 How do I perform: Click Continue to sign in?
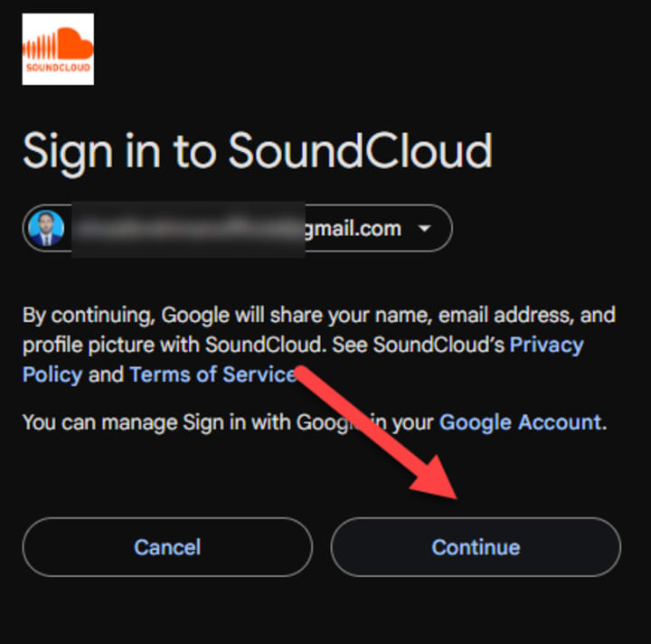[476, 547]
